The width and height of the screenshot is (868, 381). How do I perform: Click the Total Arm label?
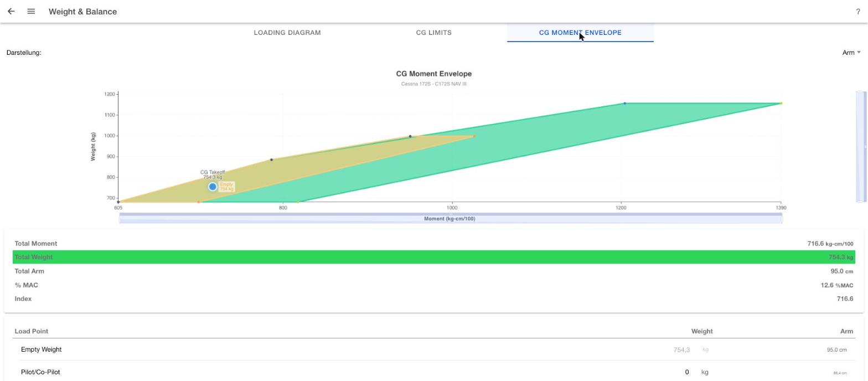tap(29, 271)
